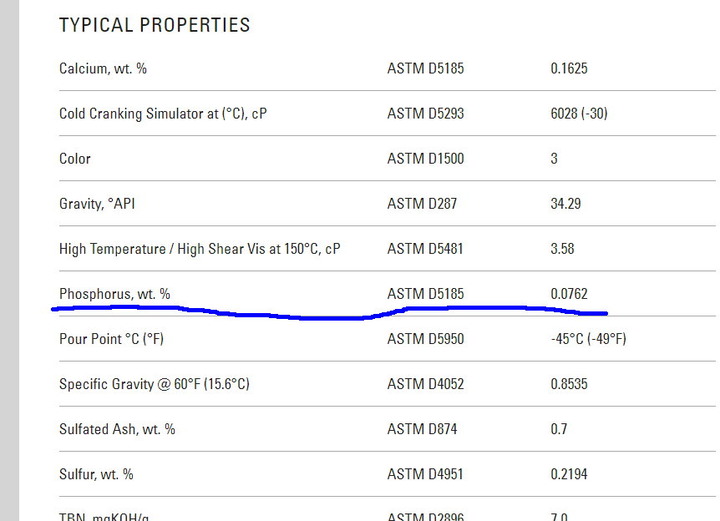The height and width of the screenshot is (521, 720).
Task: Select the Calcium, wt. % label
Action: [x=103, y=69]
